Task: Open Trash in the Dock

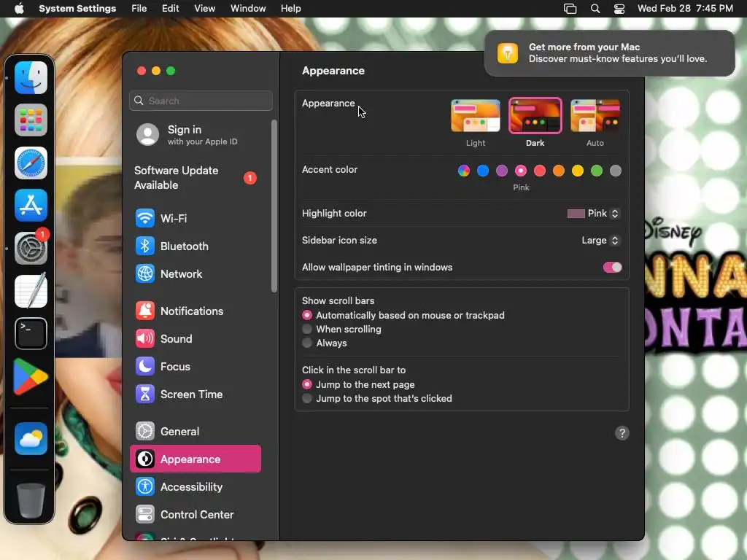Action: (31, 500)
